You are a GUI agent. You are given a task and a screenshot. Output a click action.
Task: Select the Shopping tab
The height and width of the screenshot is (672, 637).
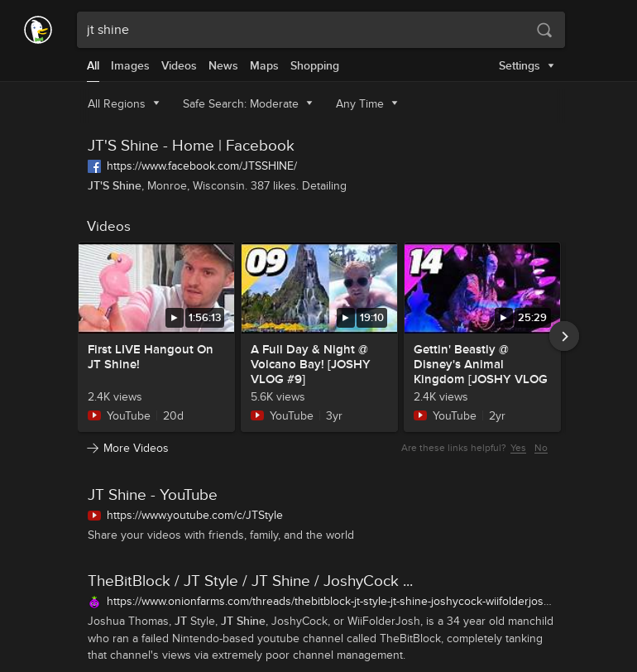pyautogui.click(x=314, y=65)
